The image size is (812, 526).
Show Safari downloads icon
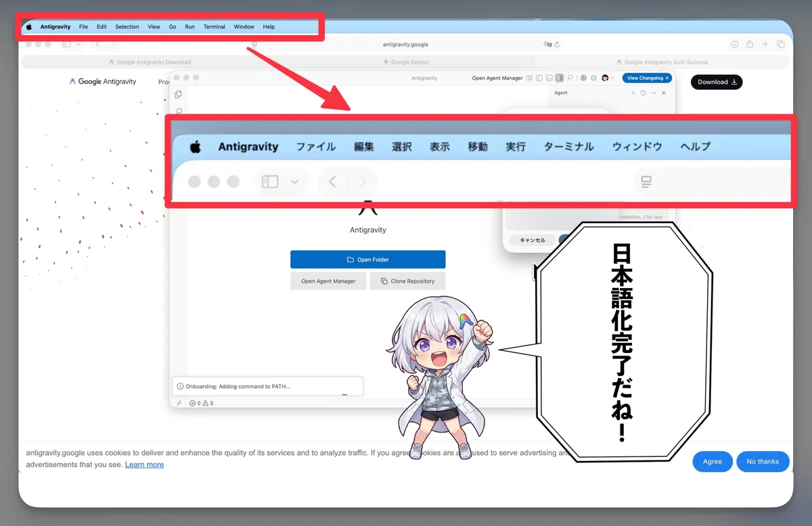pos(735,45)
